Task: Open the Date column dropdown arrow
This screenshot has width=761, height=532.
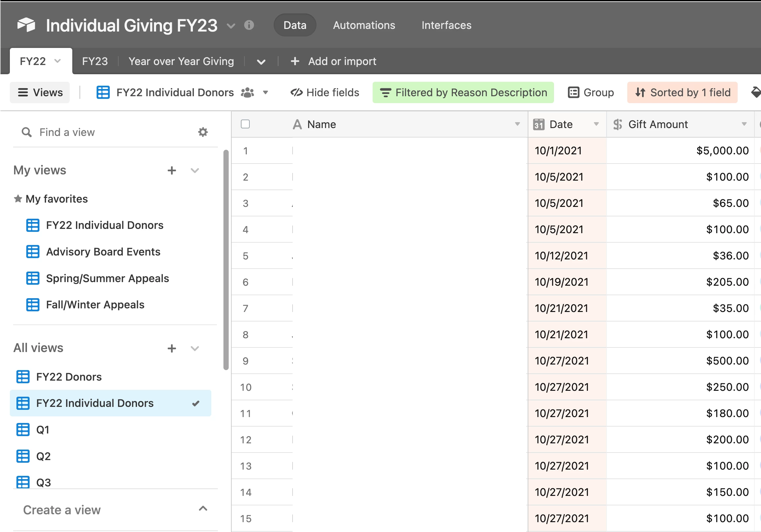Action: (596, 124)
